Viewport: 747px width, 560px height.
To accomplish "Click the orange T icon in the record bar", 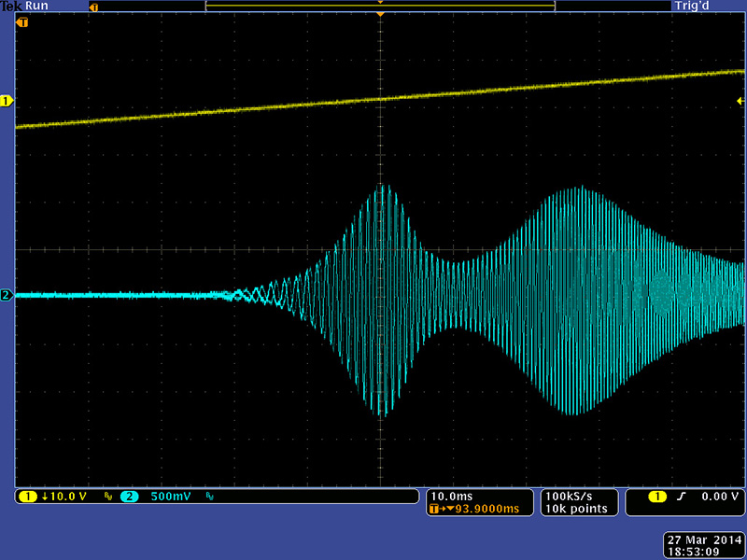I will (93, 7).
